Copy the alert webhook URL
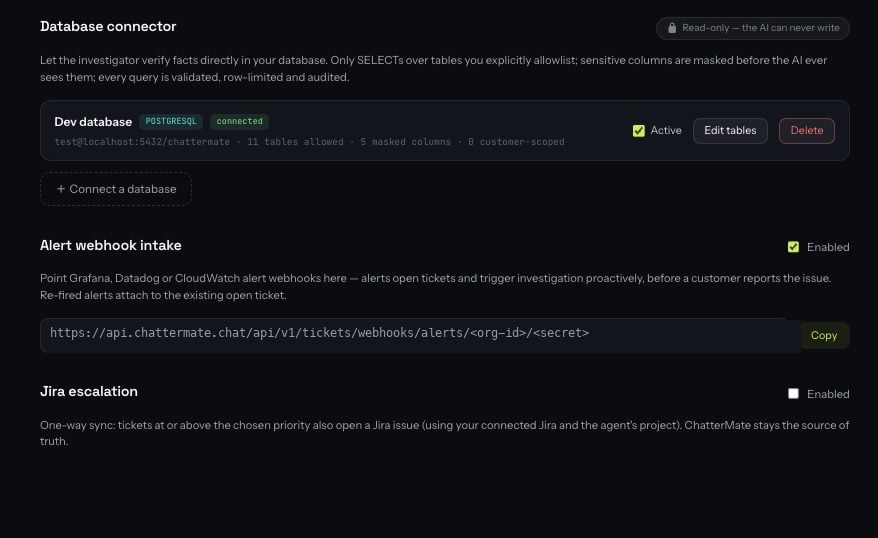The height and width of the screenshot is (538, 878). coord(824,335)
